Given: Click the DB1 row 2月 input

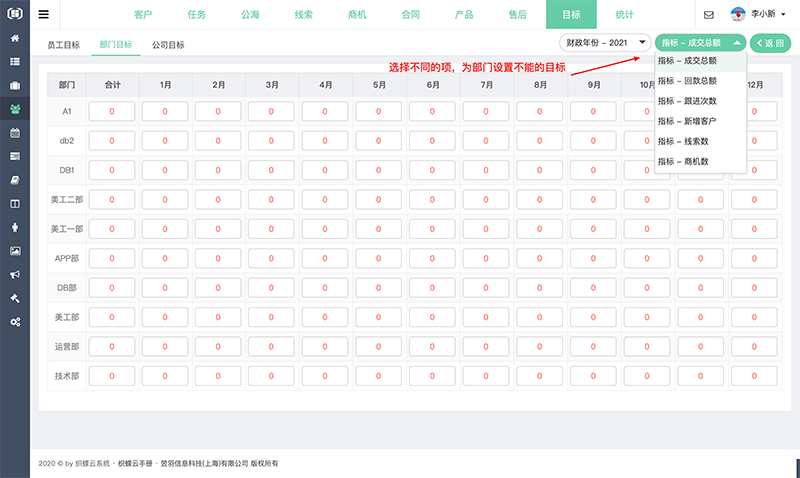Looking at the screenshot, I should pos(218,170).
